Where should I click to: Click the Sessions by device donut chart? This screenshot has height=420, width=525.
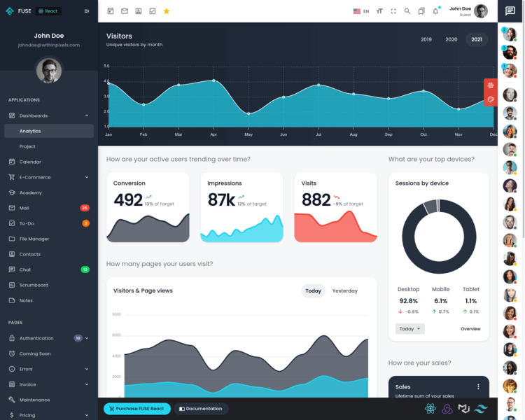click(439, 237)
